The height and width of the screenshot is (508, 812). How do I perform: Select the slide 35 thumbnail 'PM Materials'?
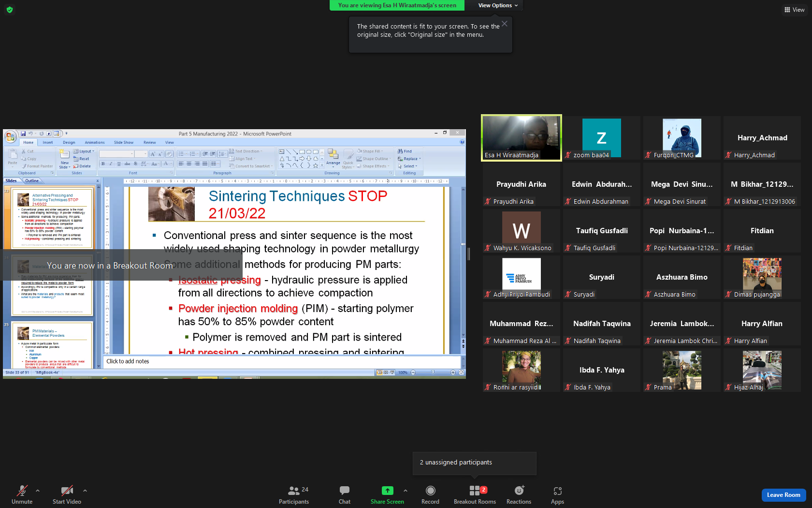click(x=52, y=344)
